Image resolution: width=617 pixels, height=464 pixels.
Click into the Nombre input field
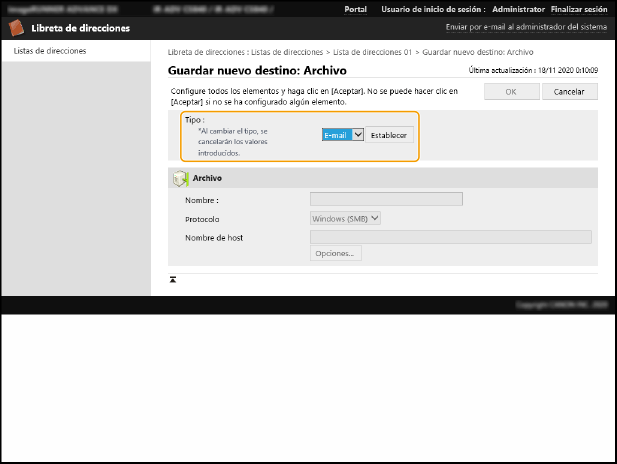coord(386,199)
